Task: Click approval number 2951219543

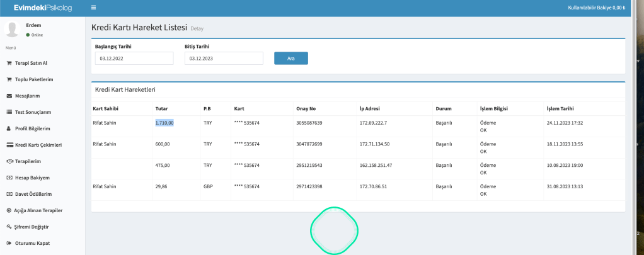Action: 309,165
